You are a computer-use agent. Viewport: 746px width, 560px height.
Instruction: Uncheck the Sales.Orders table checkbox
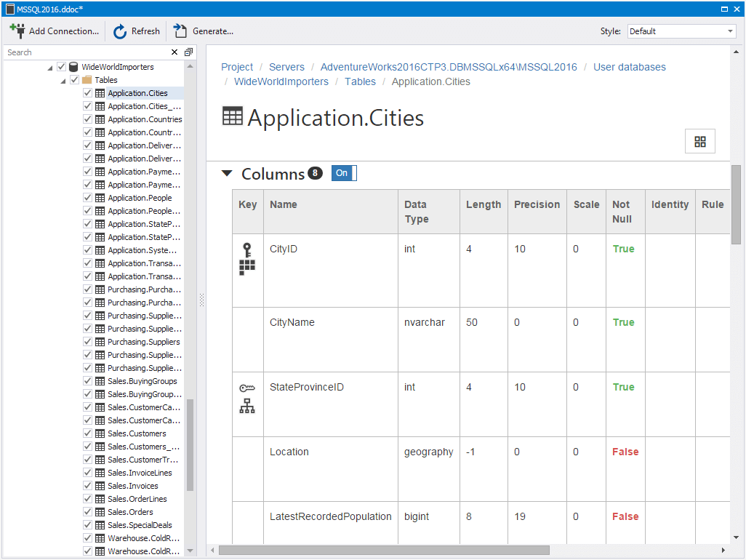tap(87, 511)
